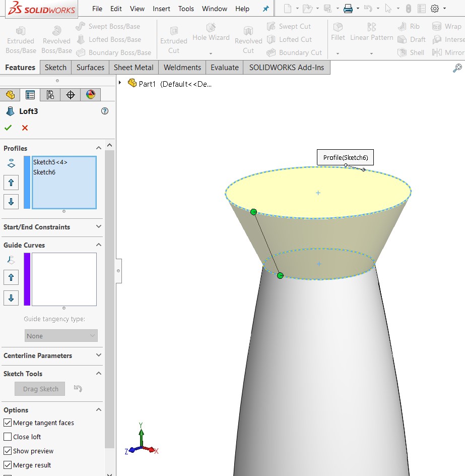
Task: Click the Profile(Sketch6) callout label
Action: coord(346,158)
